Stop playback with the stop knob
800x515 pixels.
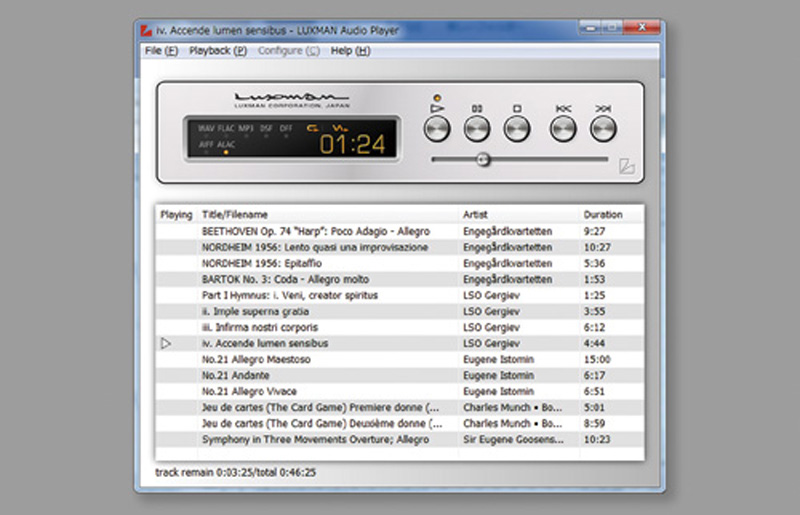[x=517, y=129]
